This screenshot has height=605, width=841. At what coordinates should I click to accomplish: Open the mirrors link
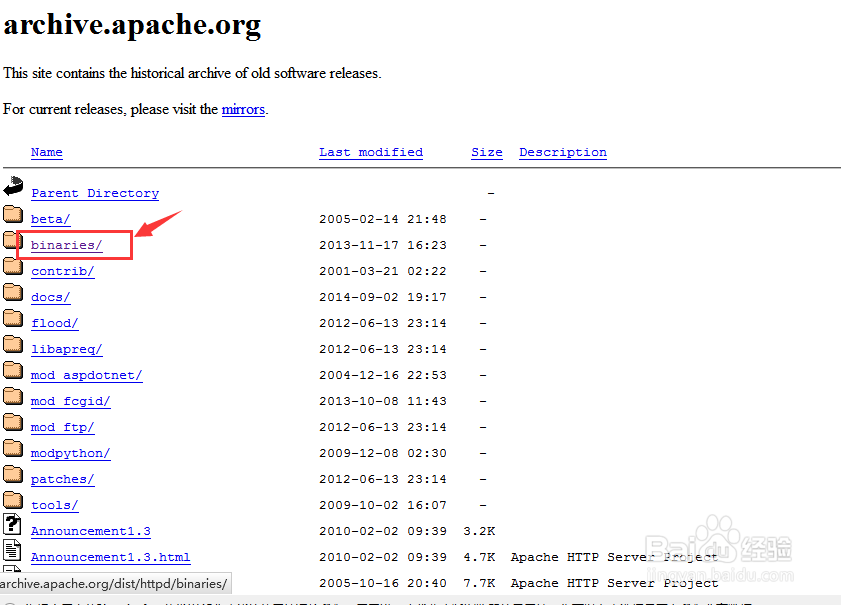coord(243,109)
